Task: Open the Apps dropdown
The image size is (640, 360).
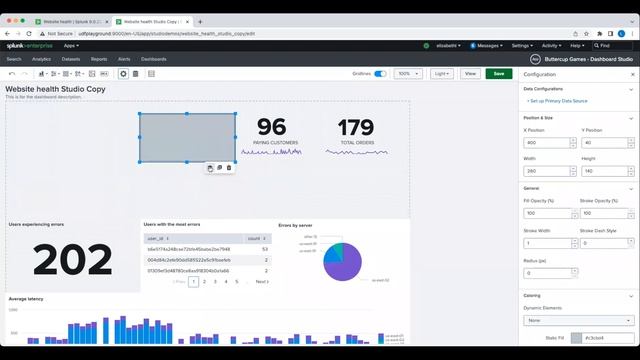Action: (71, 46)
